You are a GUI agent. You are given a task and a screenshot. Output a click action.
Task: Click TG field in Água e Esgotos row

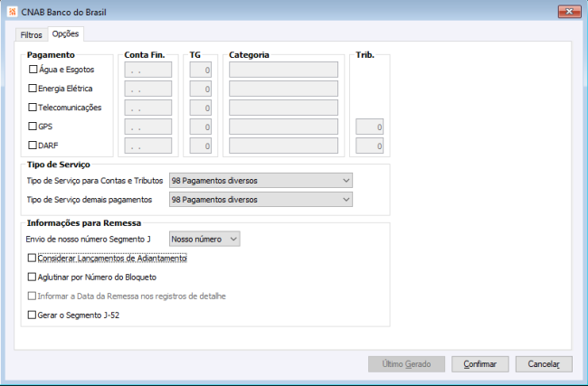tap(201, 70)
